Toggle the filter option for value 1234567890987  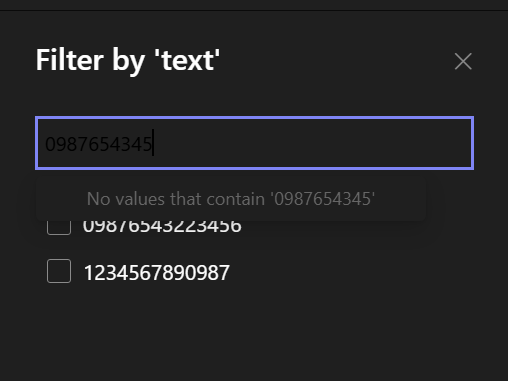click(x=59, y=271)
